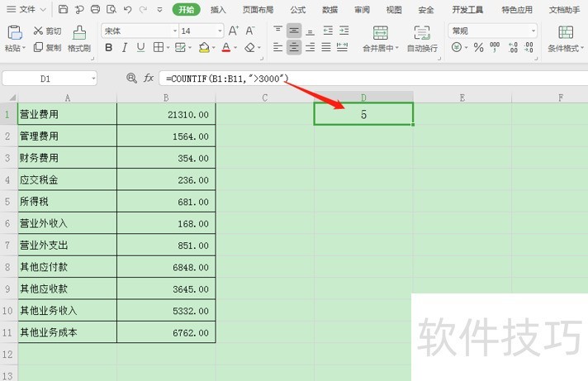Click the Undo arrow icon
This screenshot has height=381, width=588.
pyautogui.click(x=127, y=9)
